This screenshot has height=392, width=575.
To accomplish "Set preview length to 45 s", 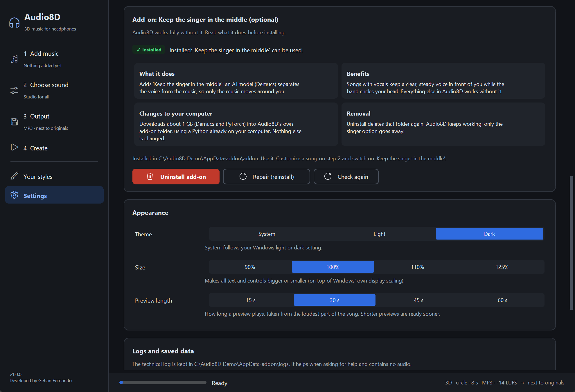I will pyautogui.click(x=418, y=300).
